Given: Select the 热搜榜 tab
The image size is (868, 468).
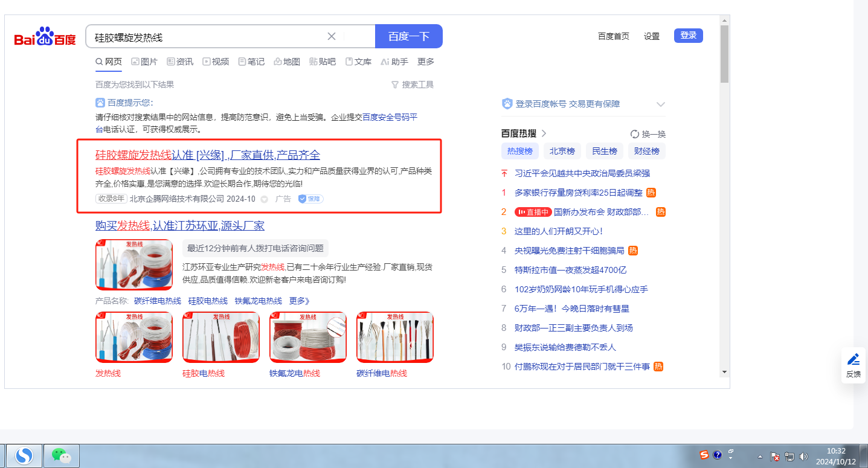Looking at the screenshot, I should [519, 151].
